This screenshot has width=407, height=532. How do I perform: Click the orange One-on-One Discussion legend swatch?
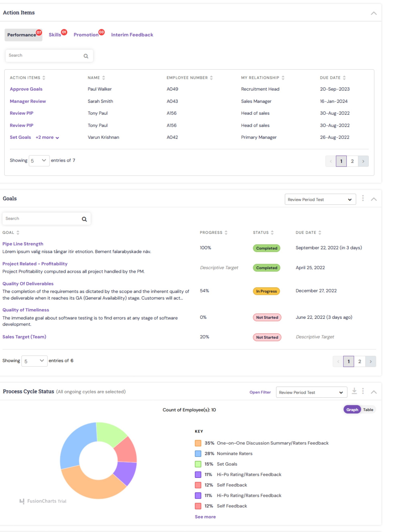(198, 443)
